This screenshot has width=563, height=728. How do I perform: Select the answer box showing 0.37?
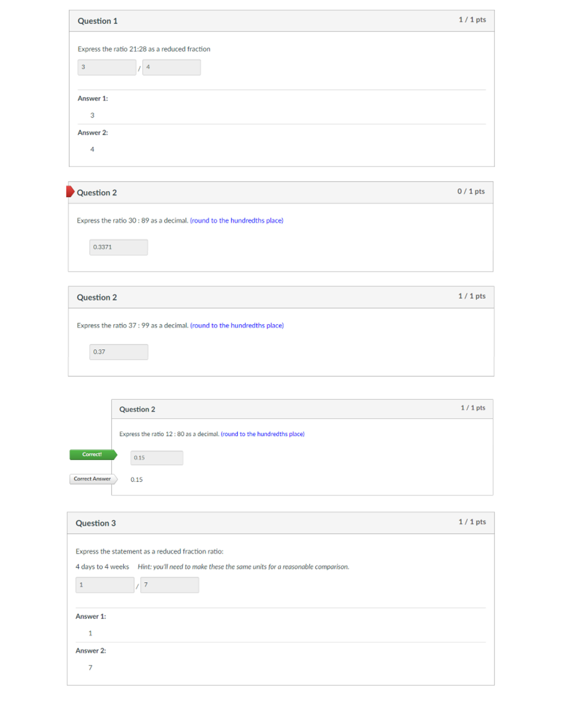pyautogui.click(x=118, y=352)
